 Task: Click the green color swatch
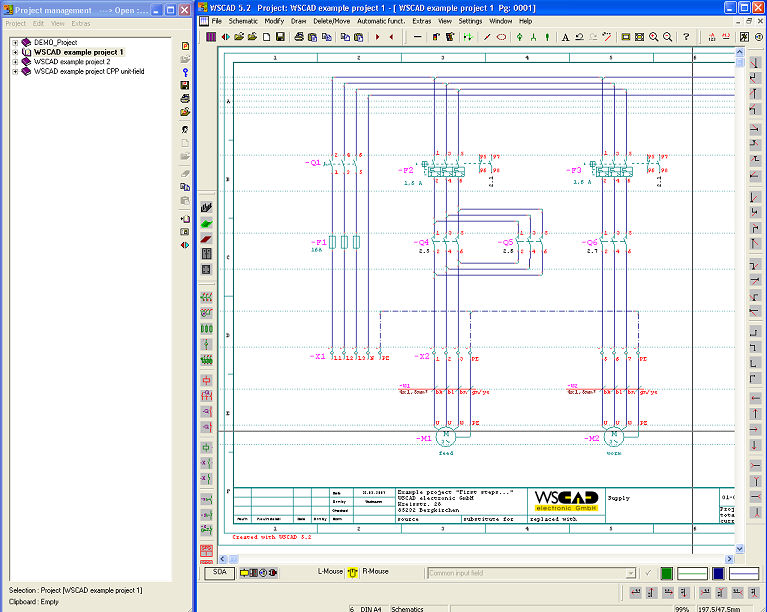pyautogui.click(x=666, y=573)
